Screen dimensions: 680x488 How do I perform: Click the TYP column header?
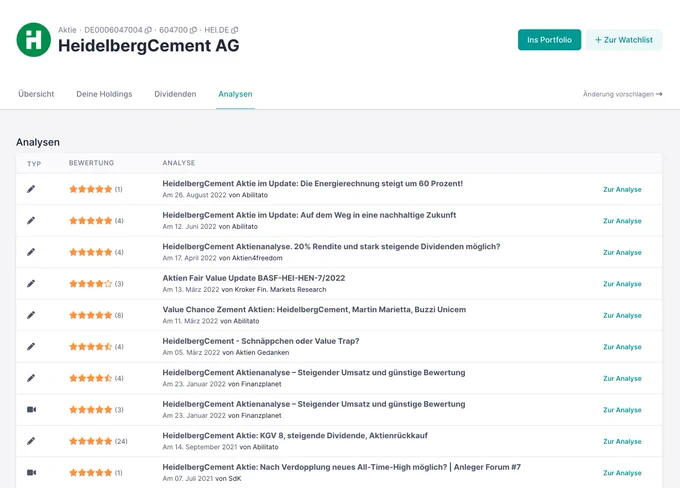pyautogui.click(x=34, y=164)
